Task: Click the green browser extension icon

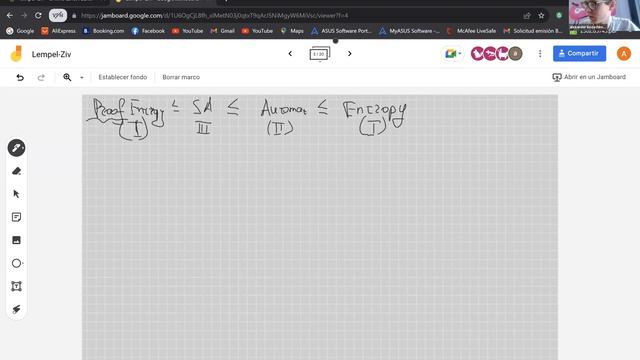Action: (559, 16)
